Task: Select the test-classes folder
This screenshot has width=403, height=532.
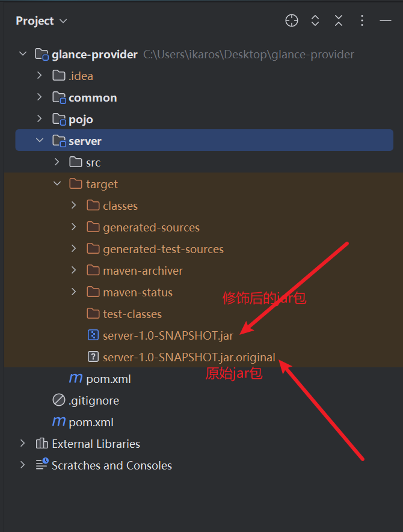Action: pos(132,314)
